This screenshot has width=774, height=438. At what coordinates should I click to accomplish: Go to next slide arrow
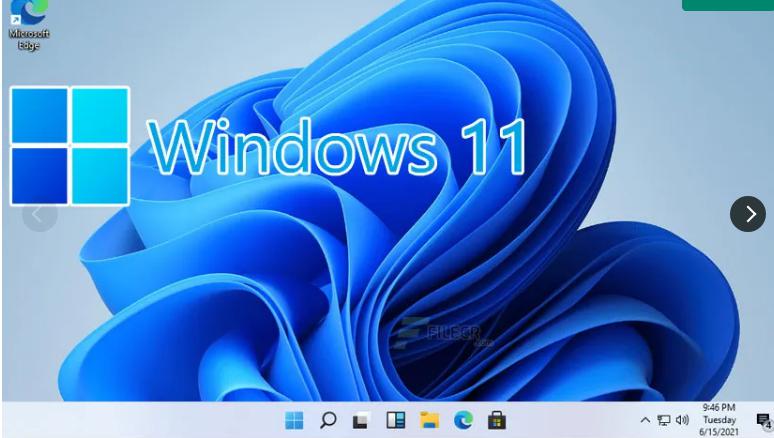point(748,214)
